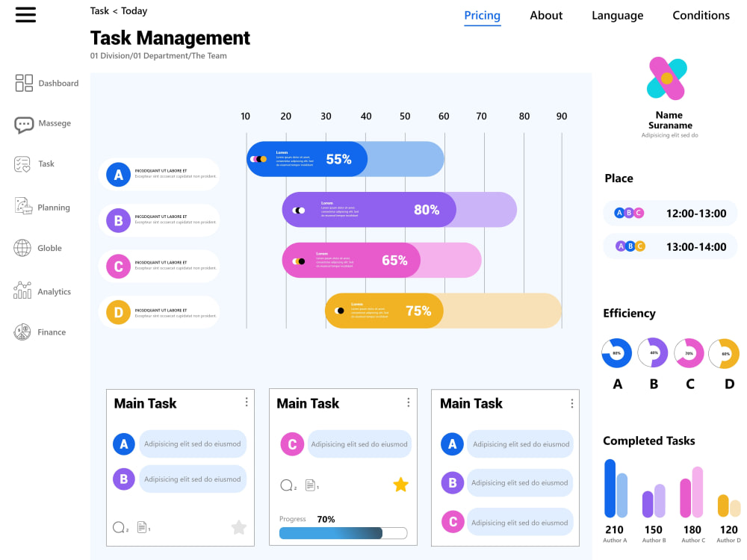Click the gold star in the middle Main Task card
Viewport: 747px width, 560px height.
tap(400, 485)
